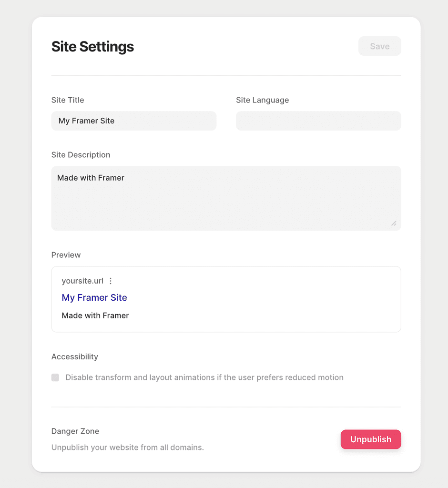
Task: Focus the Site Title input field
Action: [133, 121]
